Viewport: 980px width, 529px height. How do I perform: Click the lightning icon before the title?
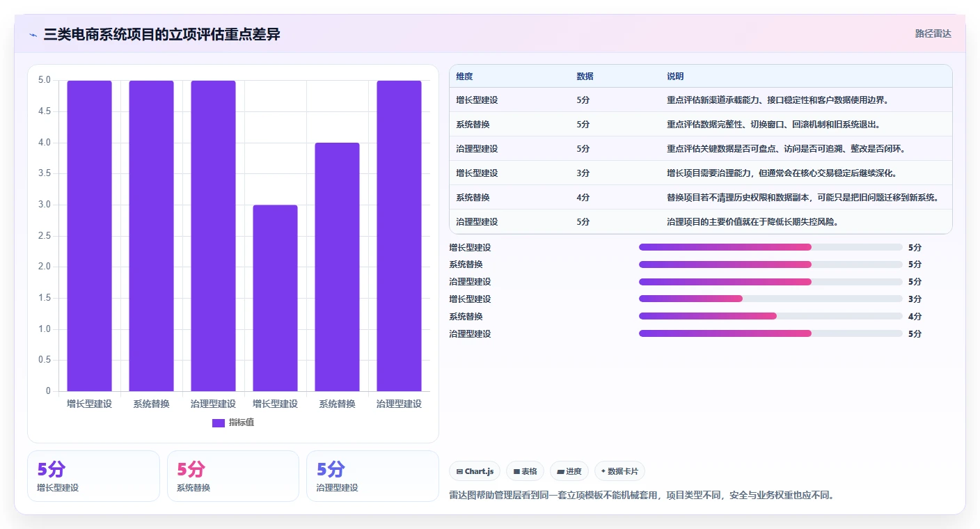[x=33, y=35]
